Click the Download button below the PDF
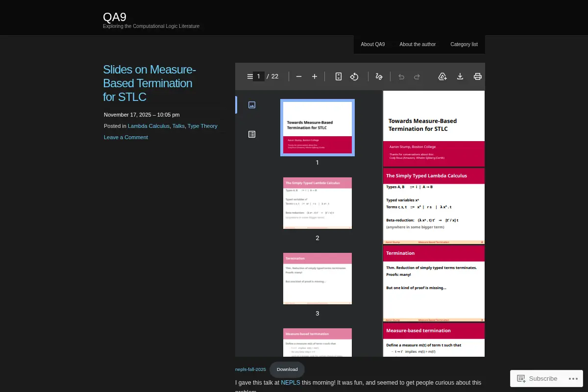Screen dimensions: 588x392 (287, 369)
